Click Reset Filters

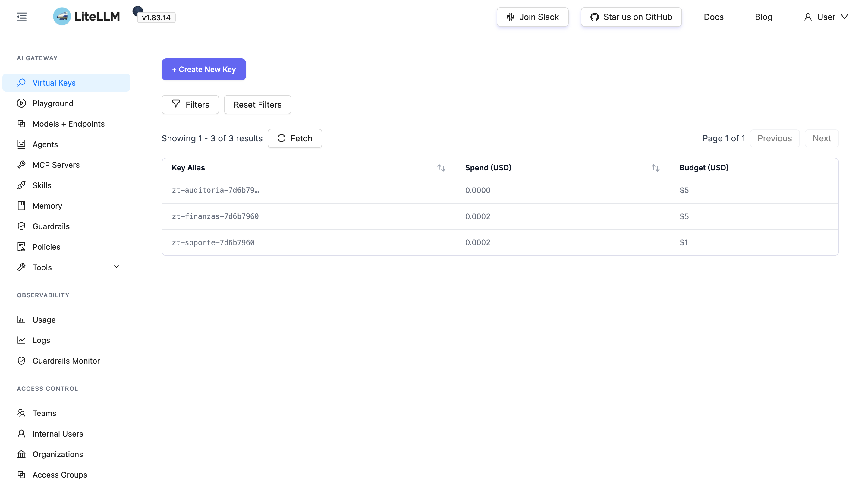[257, 105]
